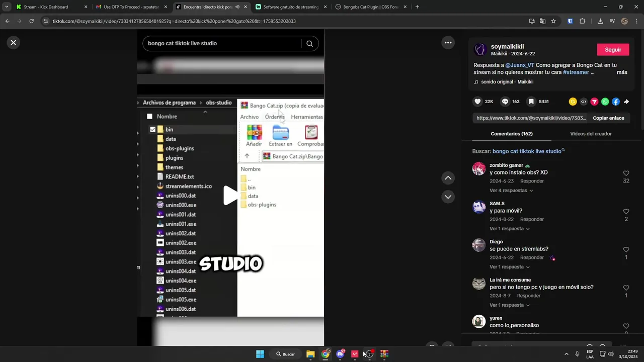Expand Ver 4 respuestas under zombito gamer
Image resolution: width=644 pixels, height=362 pixels.
511,191
